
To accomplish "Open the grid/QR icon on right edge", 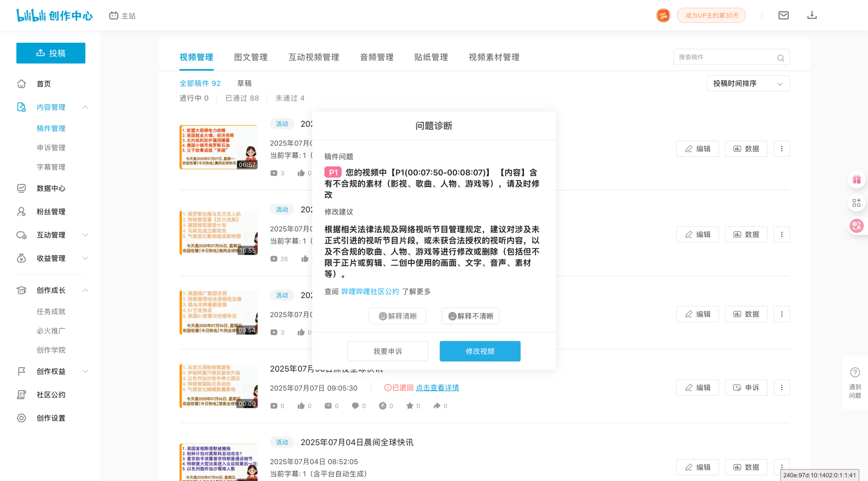I will point(856,203).
